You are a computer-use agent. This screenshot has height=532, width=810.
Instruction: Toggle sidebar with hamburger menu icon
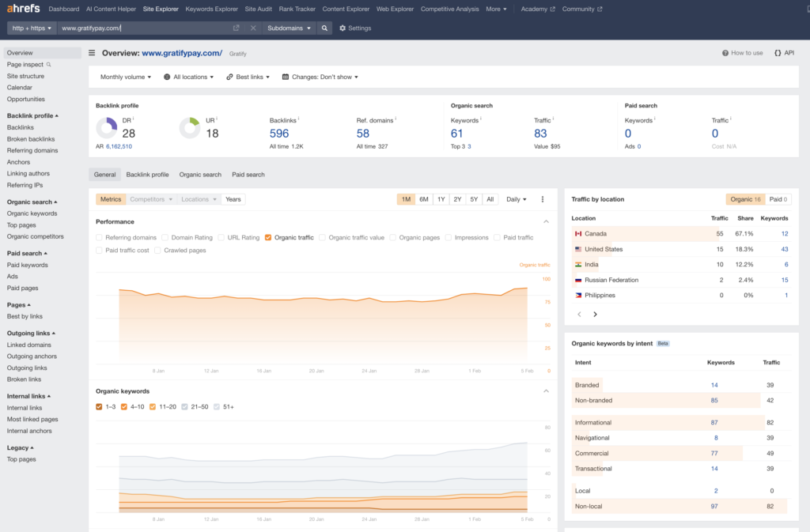pyautogui.click(x=92, y=53)
